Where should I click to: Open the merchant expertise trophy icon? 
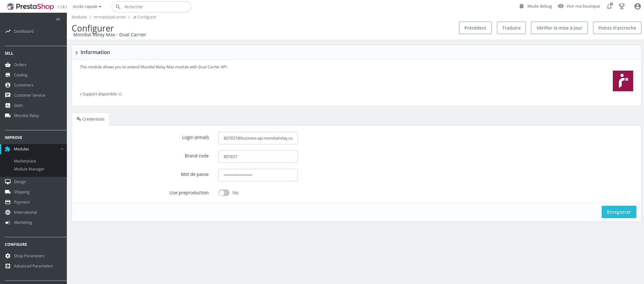coord(621,6)
